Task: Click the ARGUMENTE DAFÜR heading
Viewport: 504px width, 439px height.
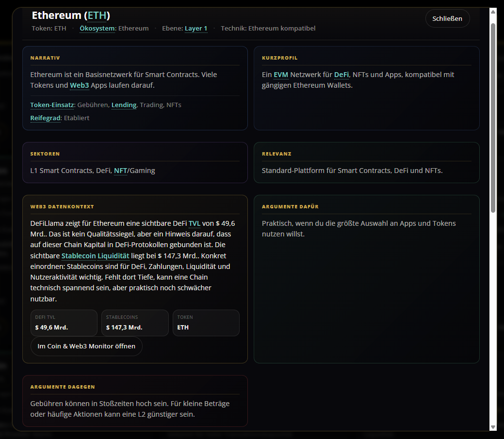Action: (x=290, y=206)
